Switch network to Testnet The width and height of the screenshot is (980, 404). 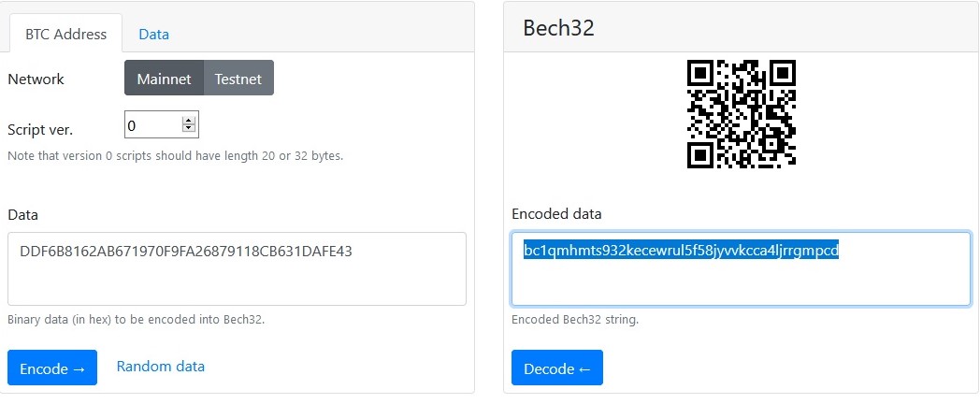click(x=238, y=79)
